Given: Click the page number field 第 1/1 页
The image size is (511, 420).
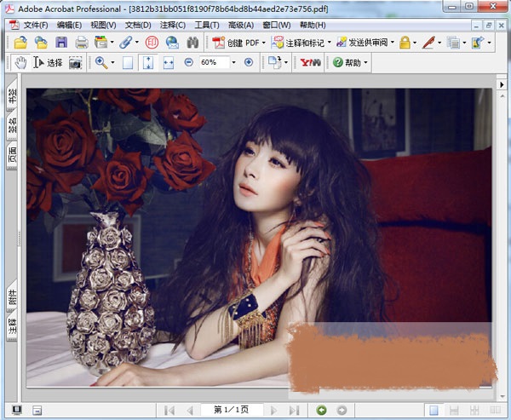Looking at the screenshot, I should pyautogui.click(x=233, y=410).
